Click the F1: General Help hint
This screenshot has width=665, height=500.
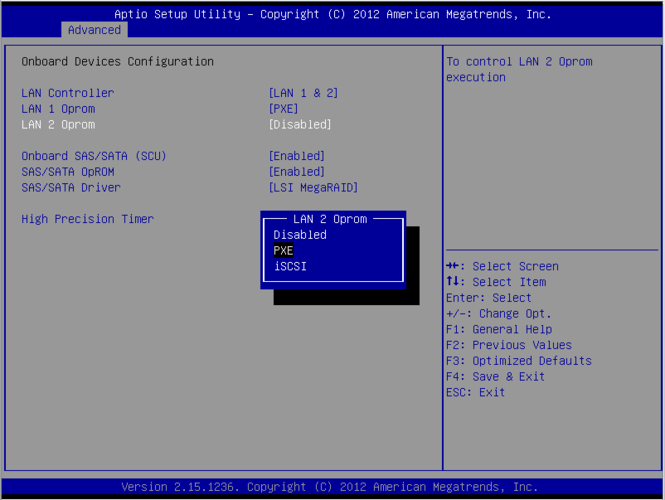(x=499, y=329)
